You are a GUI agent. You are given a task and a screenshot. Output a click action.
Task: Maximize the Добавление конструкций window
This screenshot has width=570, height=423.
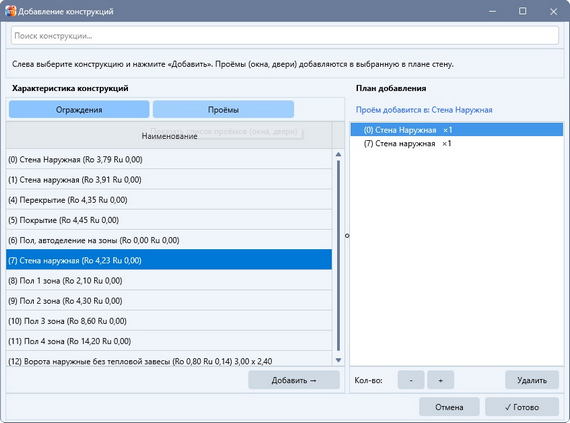[522, 11]
